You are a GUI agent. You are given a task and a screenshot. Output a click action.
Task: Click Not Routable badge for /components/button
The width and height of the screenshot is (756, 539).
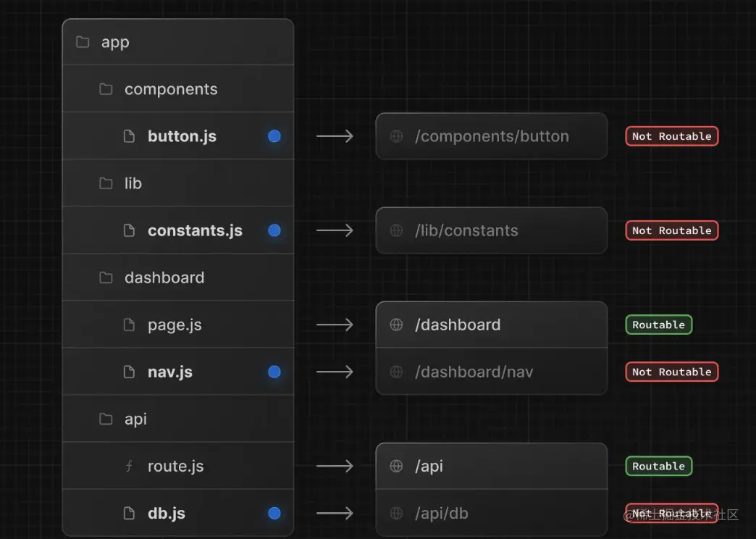[671, 136]
